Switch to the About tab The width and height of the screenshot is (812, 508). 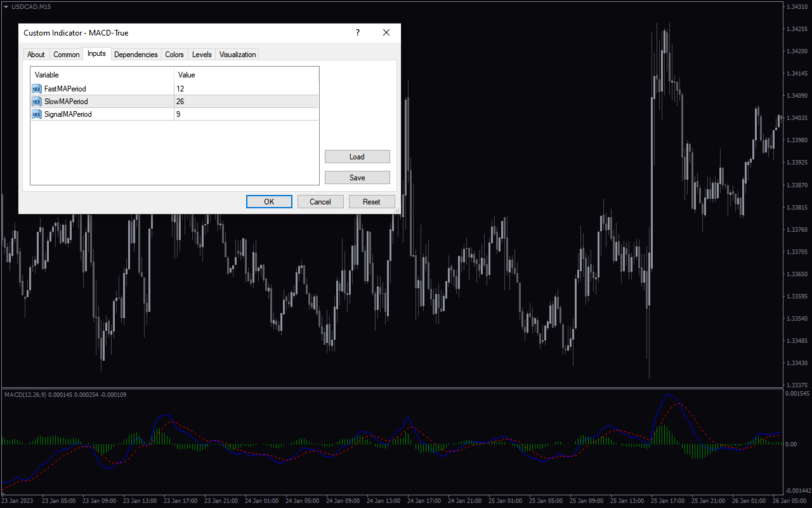[36, 55]
